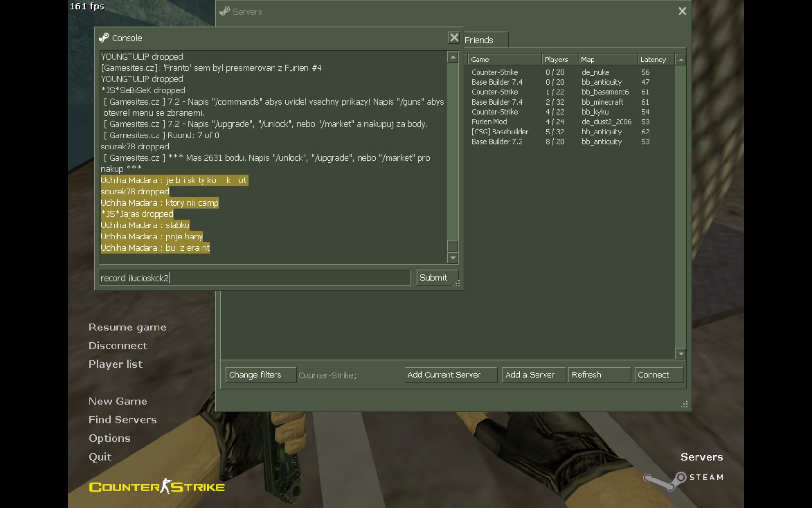Click the Console resize grip
Image resolution: width=812 pixels, height=508 pixels.
456,284
